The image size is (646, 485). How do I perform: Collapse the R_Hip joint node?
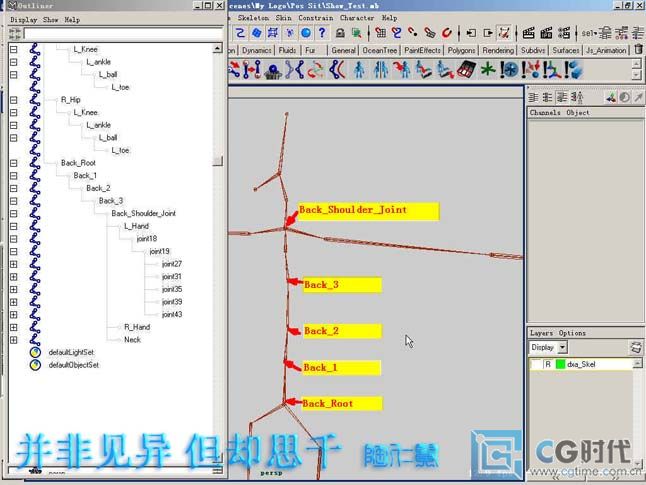tap(14, 100)
